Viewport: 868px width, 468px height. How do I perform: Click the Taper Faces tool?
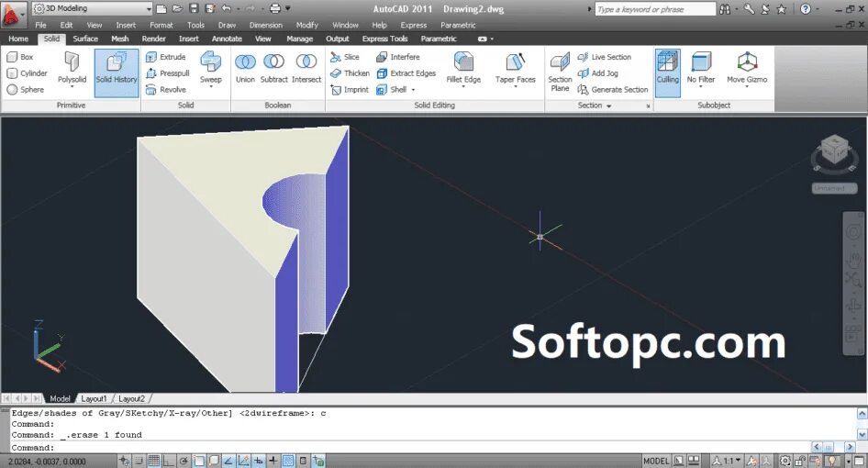click(x=516, y=69)
